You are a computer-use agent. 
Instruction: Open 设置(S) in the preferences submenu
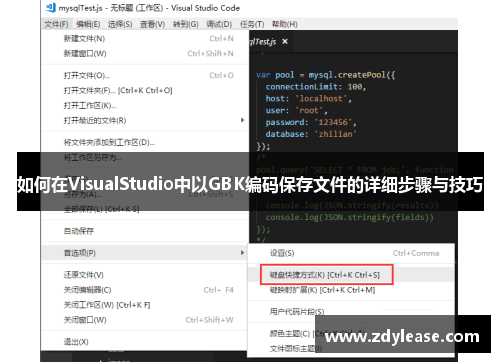(x=351, y=253)
